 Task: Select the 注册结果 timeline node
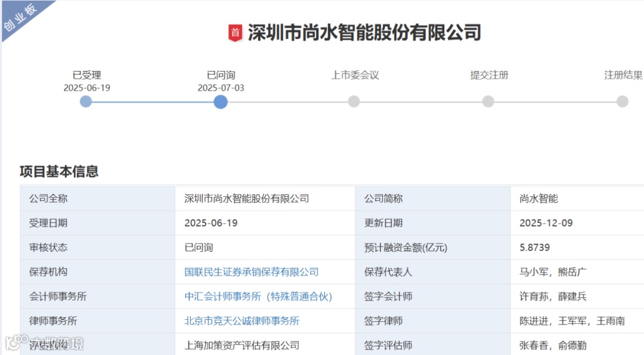tap(623, 101)
